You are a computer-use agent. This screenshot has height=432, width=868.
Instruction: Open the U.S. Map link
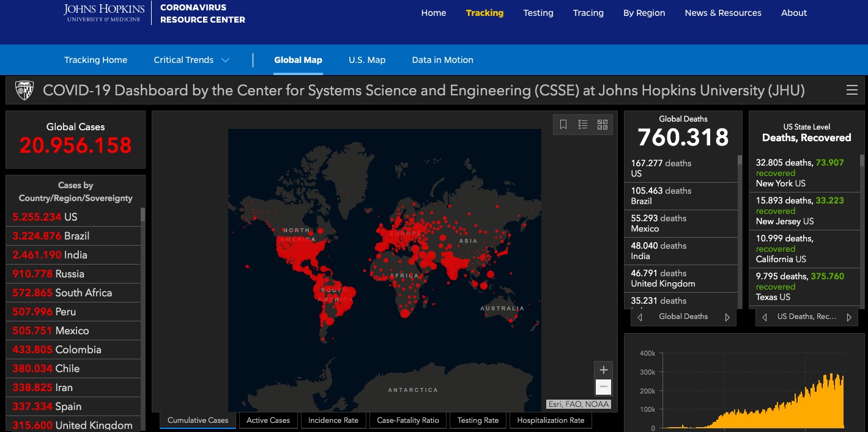pyautogui.click(x=367, y=60)
